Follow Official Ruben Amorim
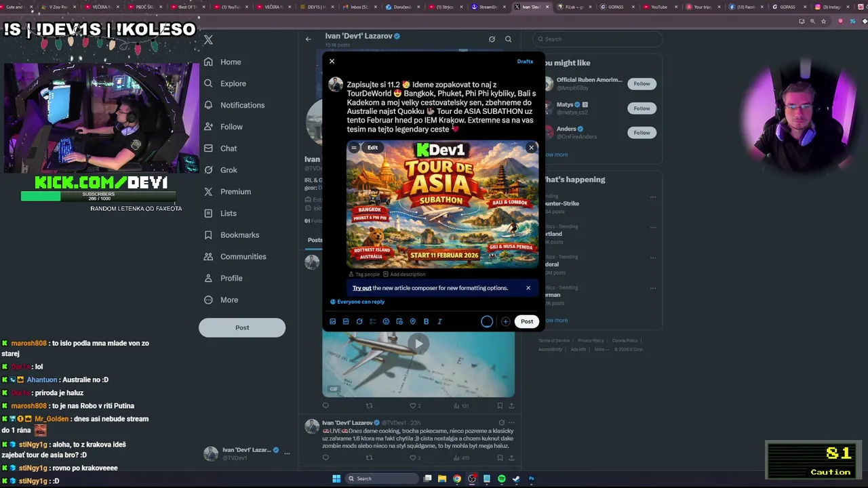Screen dimensions: 868x488 (642, 84)
